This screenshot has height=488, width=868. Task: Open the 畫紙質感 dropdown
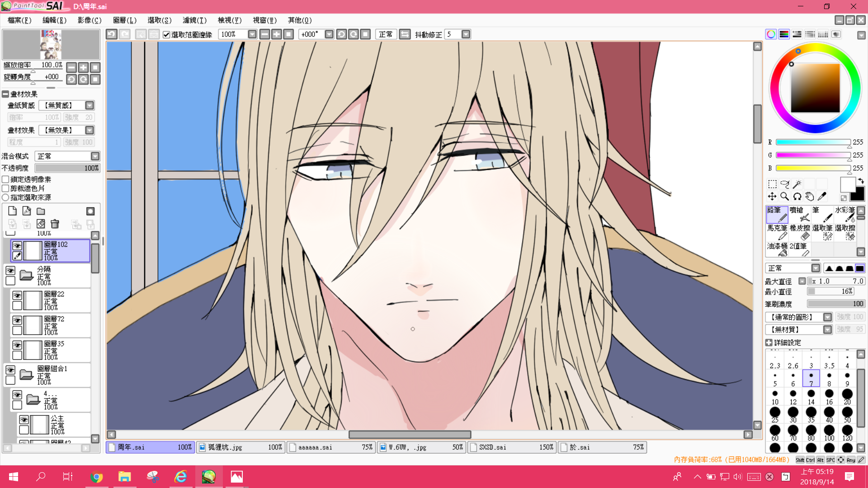tap(90, 105)
